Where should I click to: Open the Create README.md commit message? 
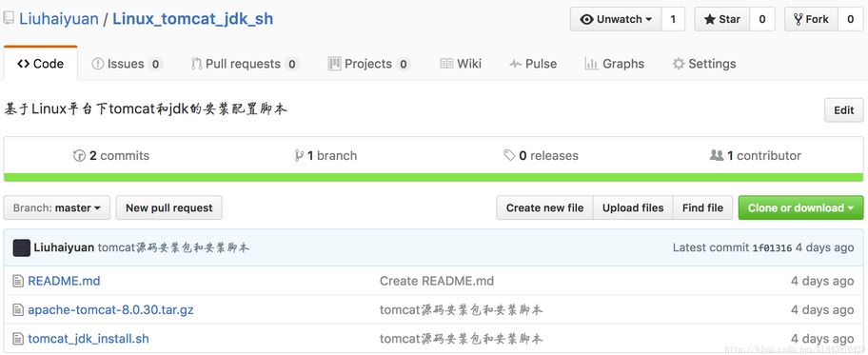coord(437,281)
